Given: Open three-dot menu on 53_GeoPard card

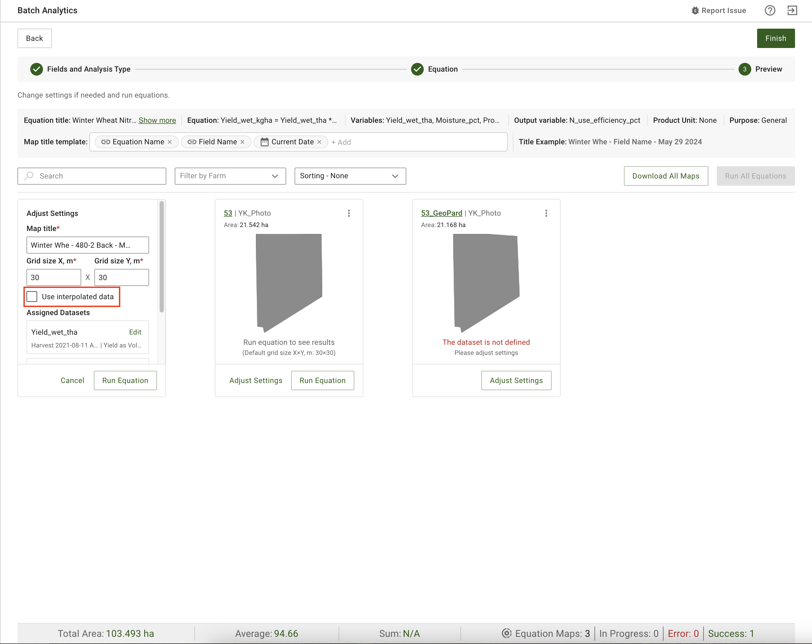Looking at the screenshot, I should tap(546, 213).
